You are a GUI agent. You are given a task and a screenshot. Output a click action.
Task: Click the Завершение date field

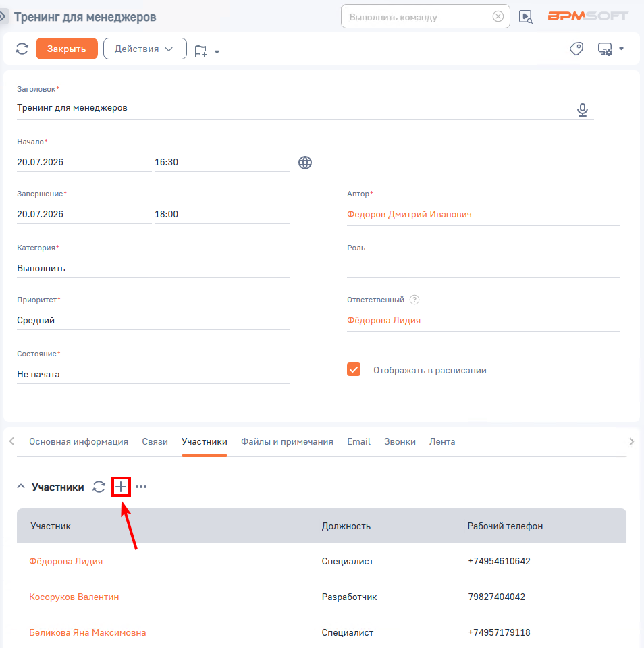84,214
